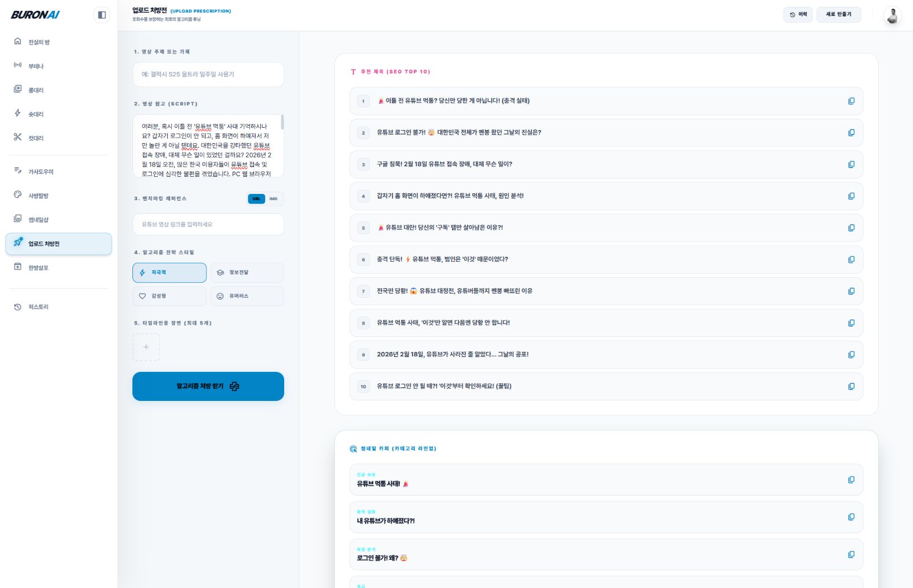Click the upload icon beside 한방살포
913x588 pixels.
(x=18, y=267)
